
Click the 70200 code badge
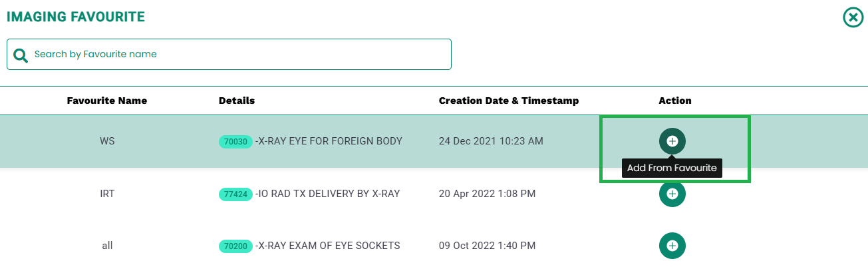click(x=235, y=246)
